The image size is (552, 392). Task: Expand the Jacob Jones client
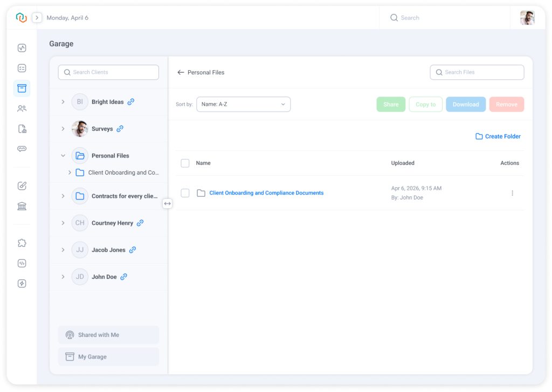click(x=63, y=250)
